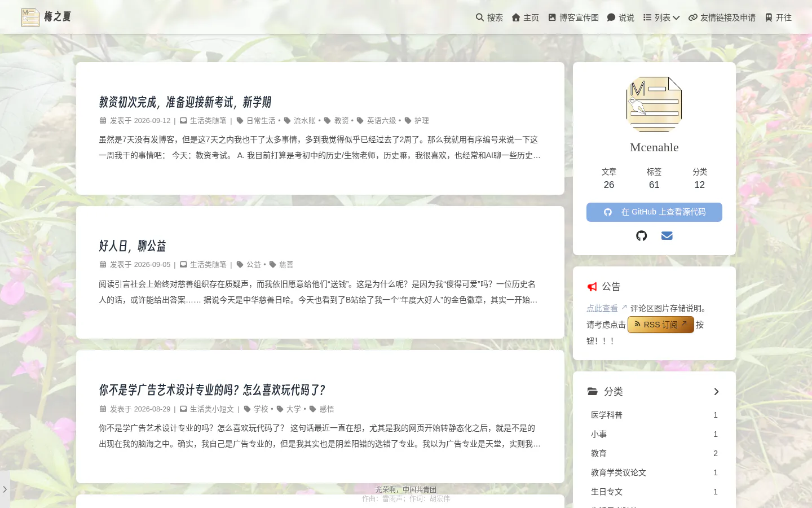Click the 大学 tag

(x=294, y=409)
